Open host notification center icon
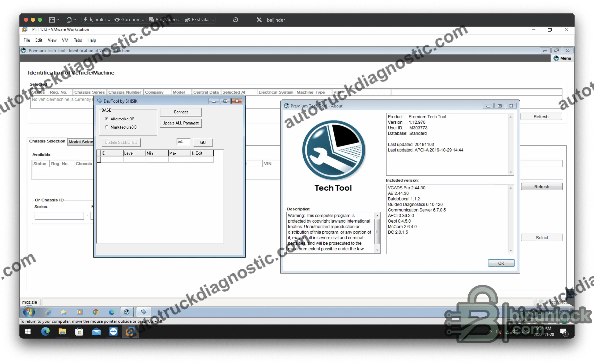The height and width of the screenshot is (364, 594). click(564, 332)
